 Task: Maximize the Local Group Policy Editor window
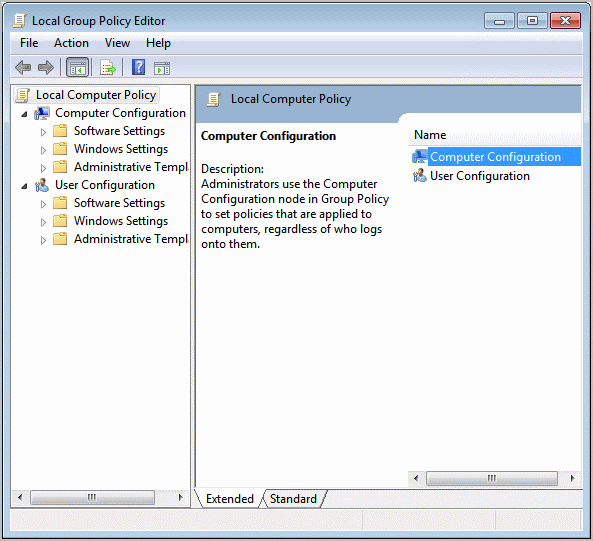[x=532, y=21]
